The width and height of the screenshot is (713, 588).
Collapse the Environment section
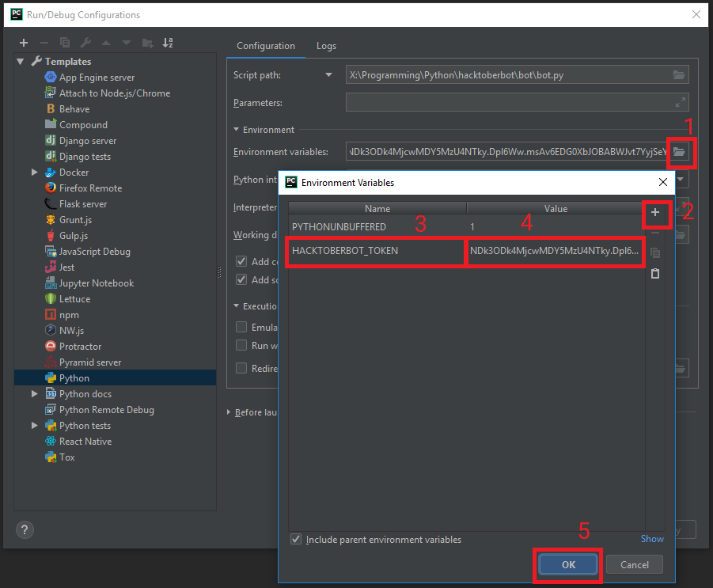point(236,130)
